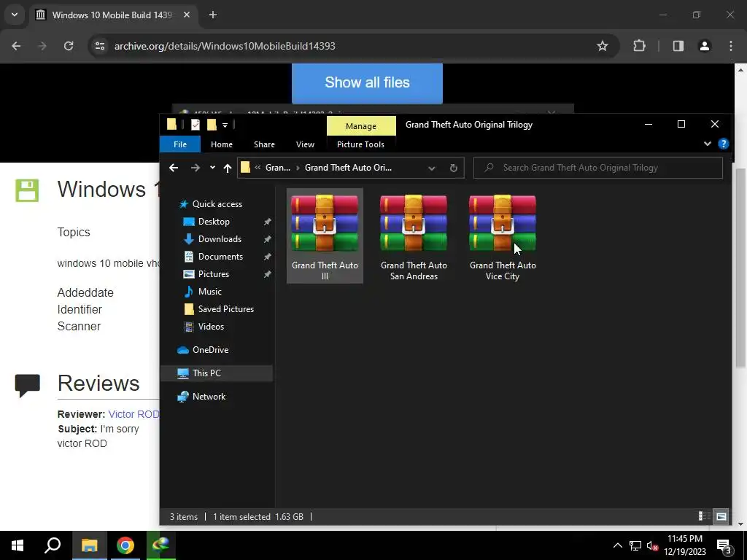Open Desktop in navigation pane

[214, 222]
